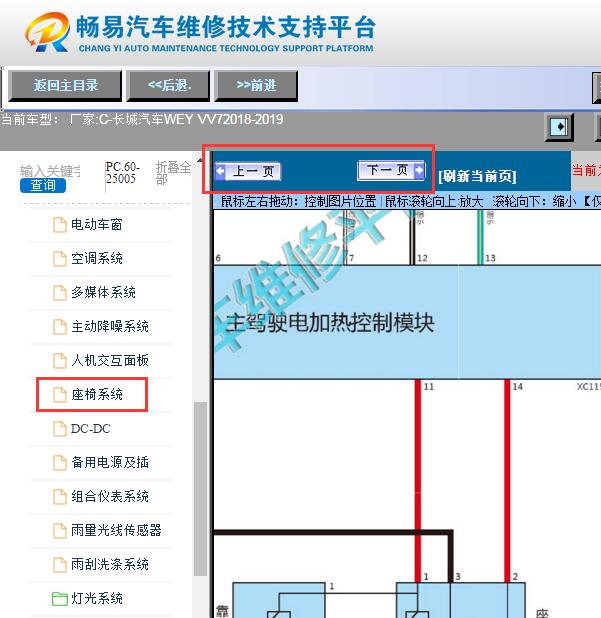The height and width of the screenshot is (618, 601).
Task: Click the document icon beside 雨量光线传感器
Action: point(60,531)
